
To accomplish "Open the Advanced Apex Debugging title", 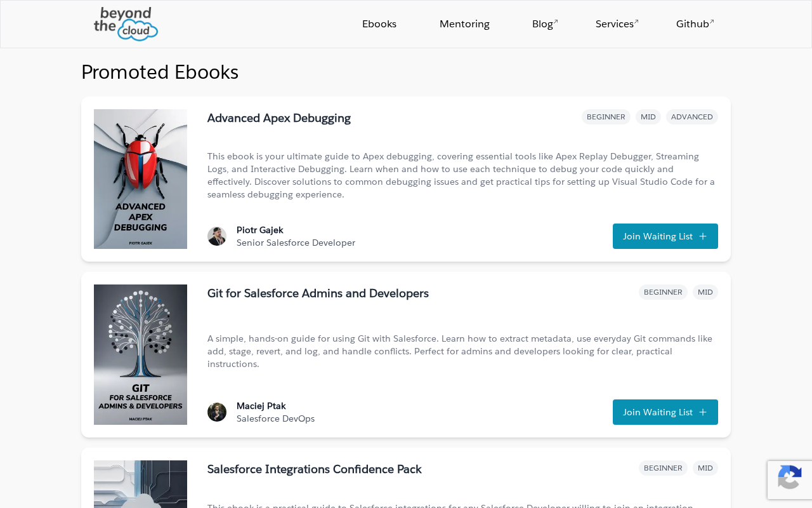I will [278, 118].
